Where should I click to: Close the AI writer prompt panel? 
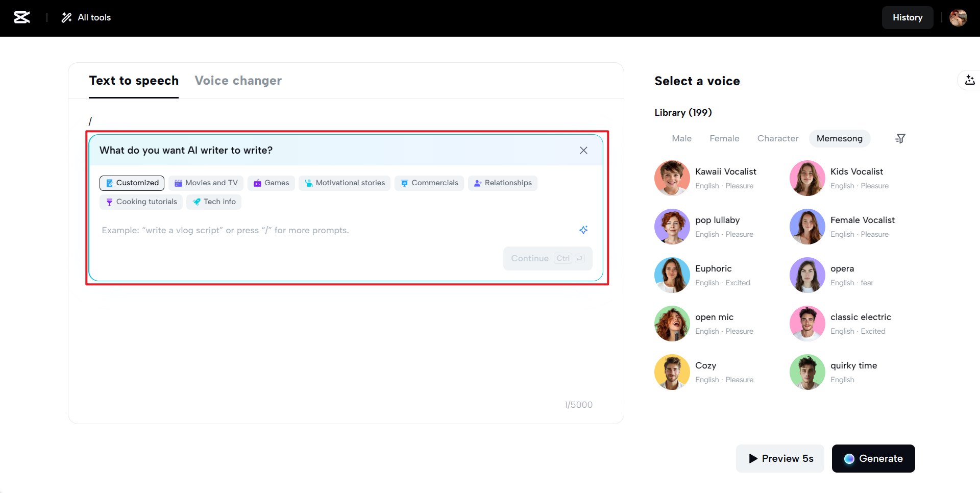tap(583, 150)
